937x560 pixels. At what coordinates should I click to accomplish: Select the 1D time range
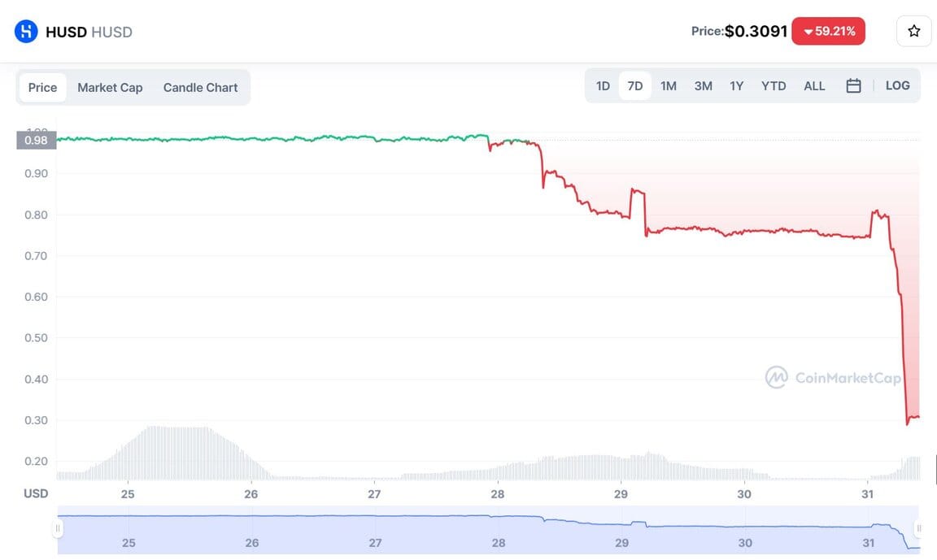click(x=603, y=85)
